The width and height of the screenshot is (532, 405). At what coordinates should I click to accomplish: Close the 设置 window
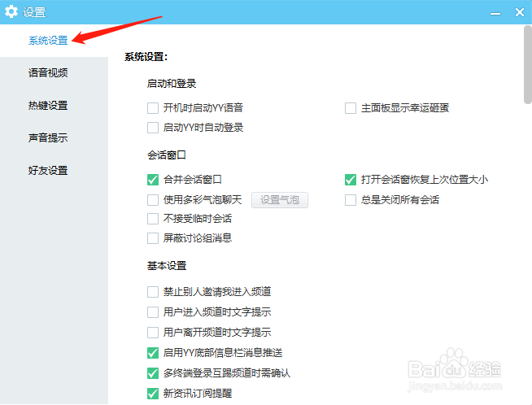tap(520, 12)
